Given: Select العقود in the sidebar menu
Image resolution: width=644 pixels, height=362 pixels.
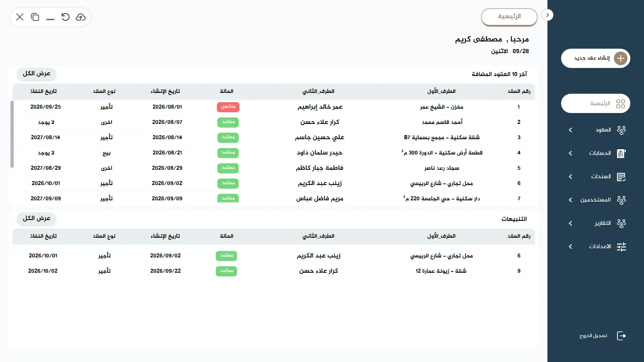Looking at the screenshot, I should click(603, 130).
